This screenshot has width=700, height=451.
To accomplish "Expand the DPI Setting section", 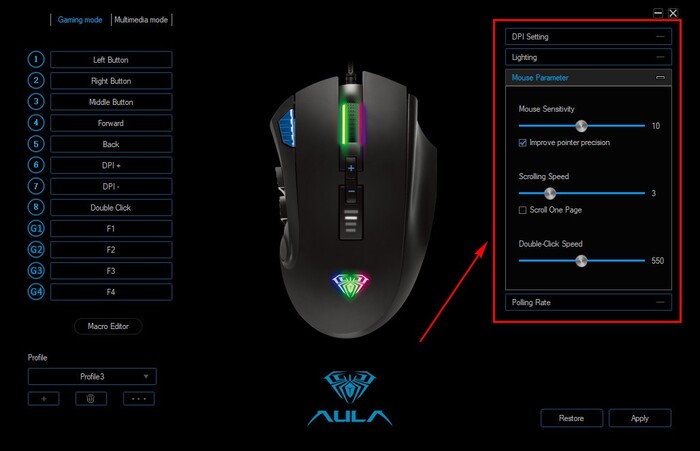I will pyautogui.click(x=588, y=37).
